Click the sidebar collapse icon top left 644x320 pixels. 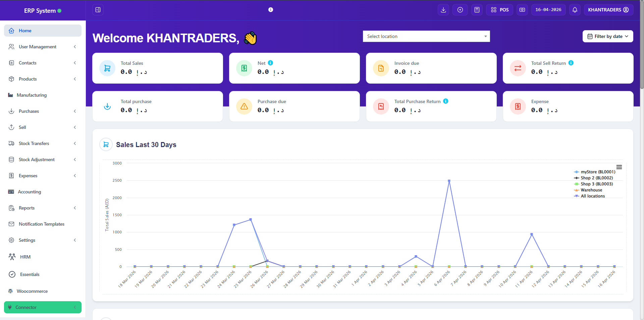tap(98, 10)
